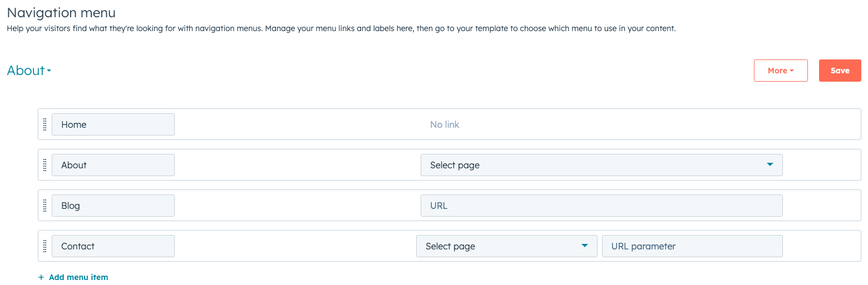This screenshot has height=285, width=868.
Task: Click the drag handle on the About row
Action: [x=45, y=165]
